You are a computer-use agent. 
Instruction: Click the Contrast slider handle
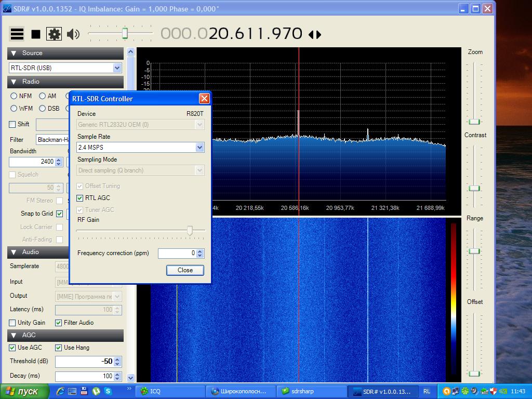pos(474,188)
